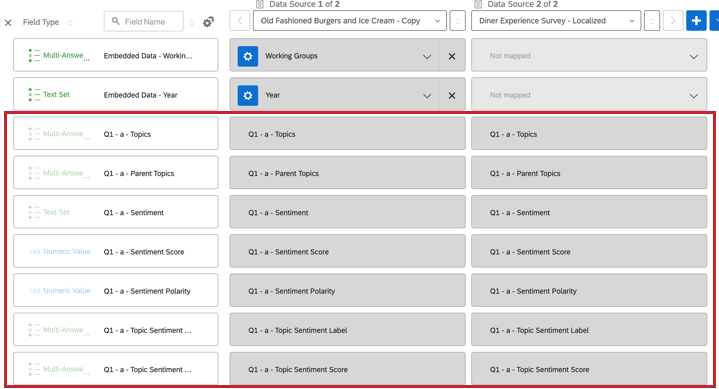Click Topic Sentiment Label in Data Source 1

pos(347,330)
